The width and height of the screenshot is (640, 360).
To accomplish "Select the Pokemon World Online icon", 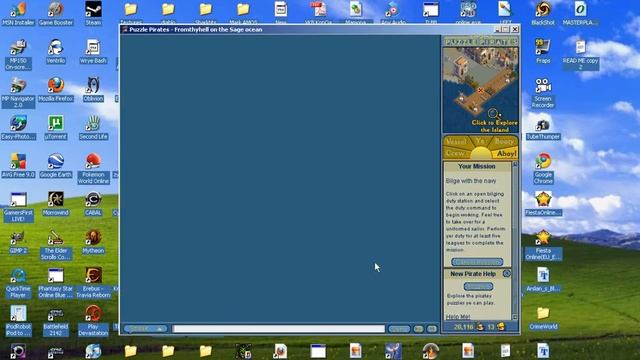I will (93, 168).
